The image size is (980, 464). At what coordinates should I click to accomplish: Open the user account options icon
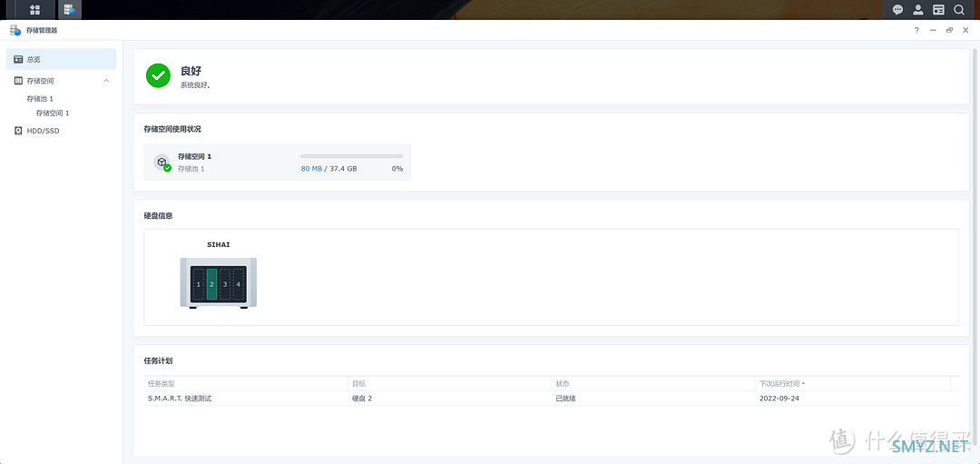coord(917,9)
